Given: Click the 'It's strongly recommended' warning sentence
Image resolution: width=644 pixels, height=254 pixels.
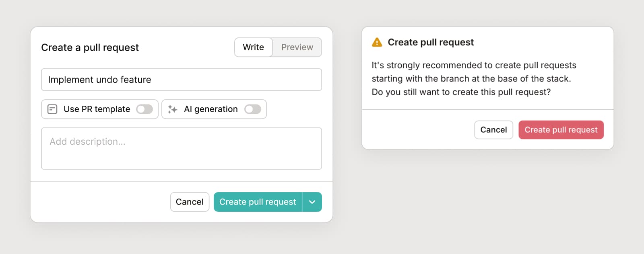Looking at the screenshot, I should [474, 65].
